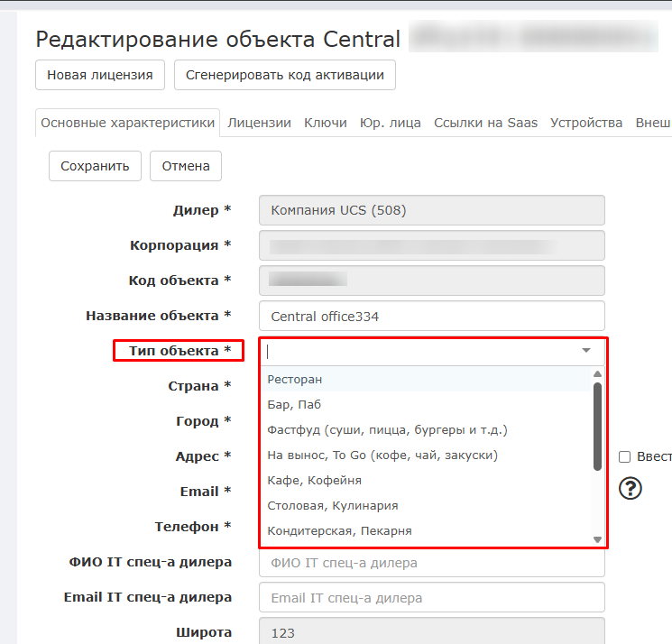Toggle the checkbox next to address field
The height and width of the screenshot is (644, 672).
pos(624,456)
